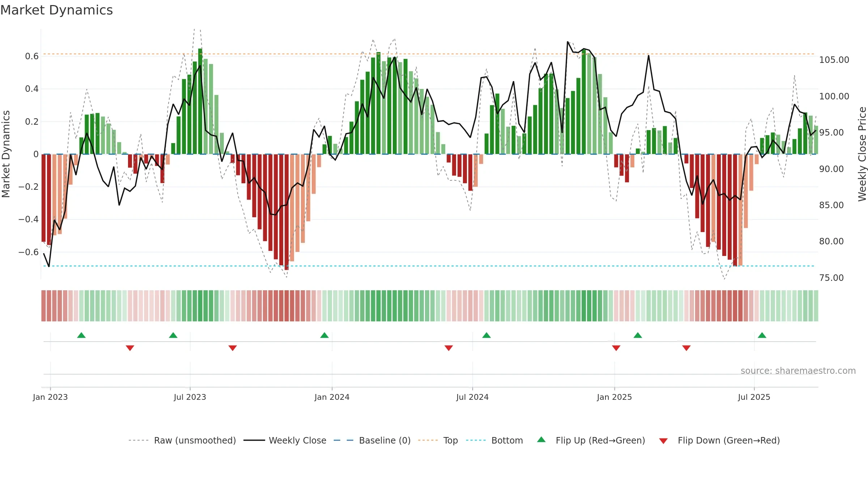The width and height of the screenshot is (868, 488).
Task: Select flip-down marker at Jan 2025
Action: coord(616,348)
